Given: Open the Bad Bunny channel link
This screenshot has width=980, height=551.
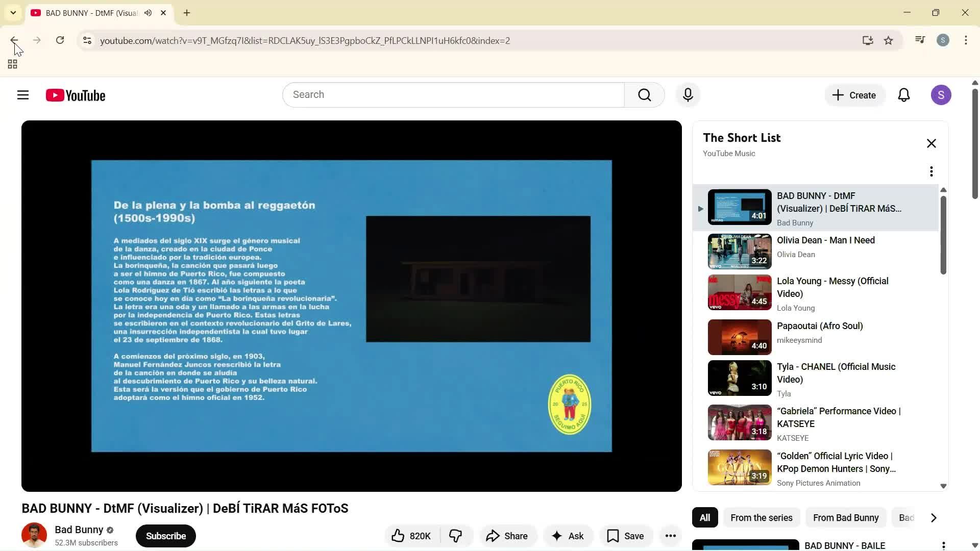Looking at the screenshot, I should pos(79,530).
